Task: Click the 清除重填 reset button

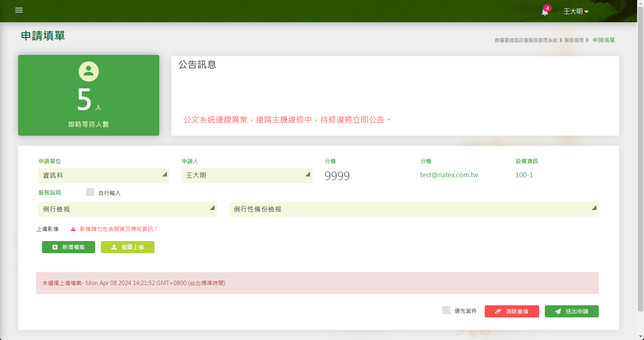Action: (512, 311)
